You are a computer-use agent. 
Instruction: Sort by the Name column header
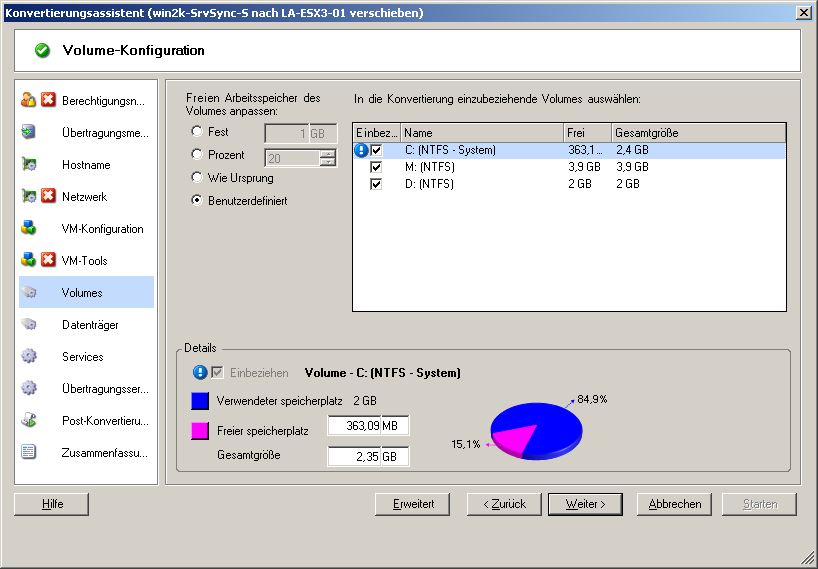click(482, 133)
